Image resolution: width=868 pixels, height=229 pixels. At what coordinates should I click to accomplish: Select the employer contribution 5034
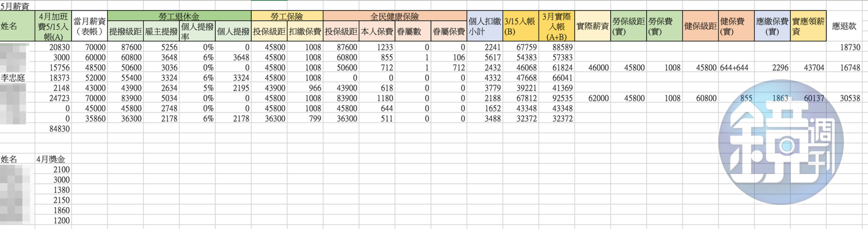[161, 98]
